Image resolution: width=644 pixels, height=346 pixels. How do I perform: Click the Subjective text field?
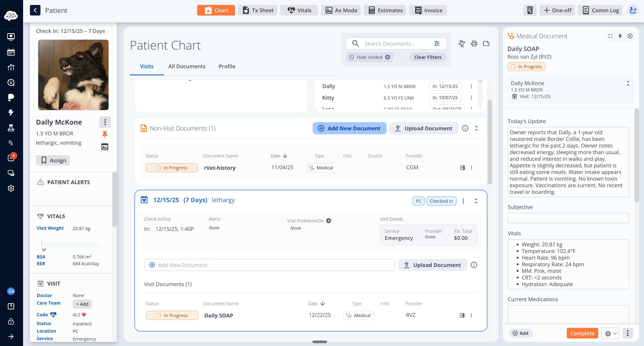(x=568, y=218)
